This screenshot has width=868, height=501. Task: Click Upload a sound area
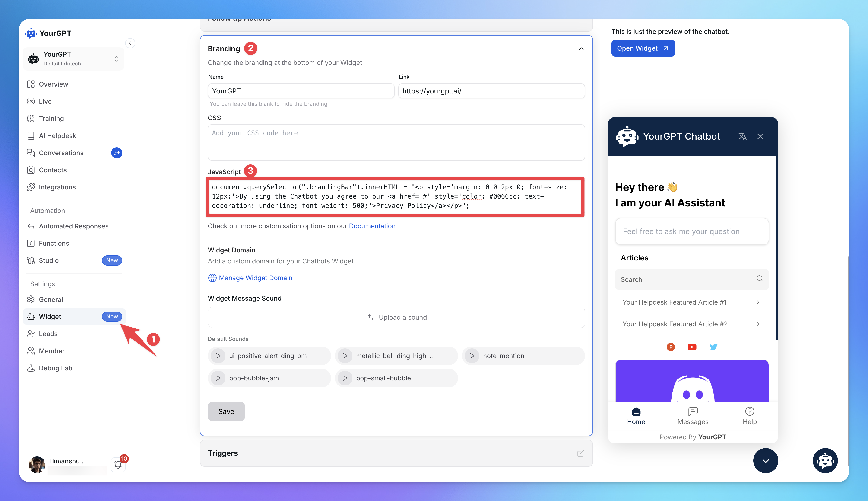point(396,317)
